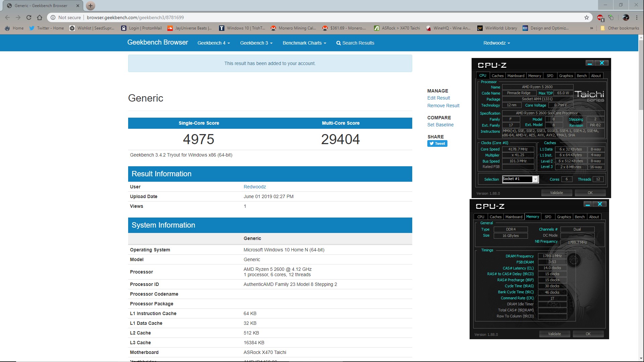The width and height of the screenshot is (644, 362).
Task: Click Validate in top CPU-Z window
Action: pos(556,193)
